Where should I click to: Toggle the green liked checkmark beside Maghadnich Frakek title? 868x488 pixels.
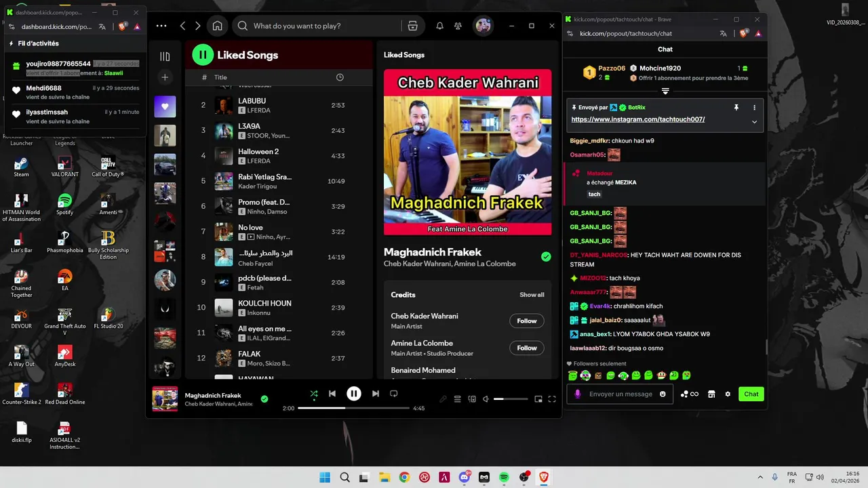pyautogui.click(x=546, y=257)
